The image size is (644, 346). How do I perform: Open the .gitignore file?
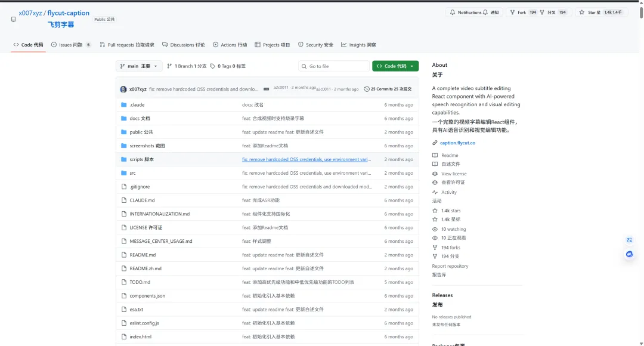[140, 187]
